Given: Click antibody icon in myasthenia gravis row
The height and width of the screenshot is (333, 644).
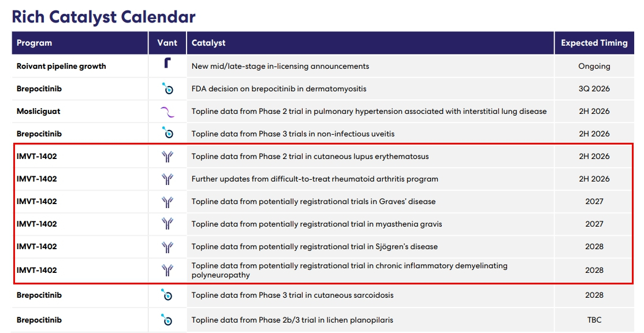Looking at the screenshot, I should pos(167,224).
